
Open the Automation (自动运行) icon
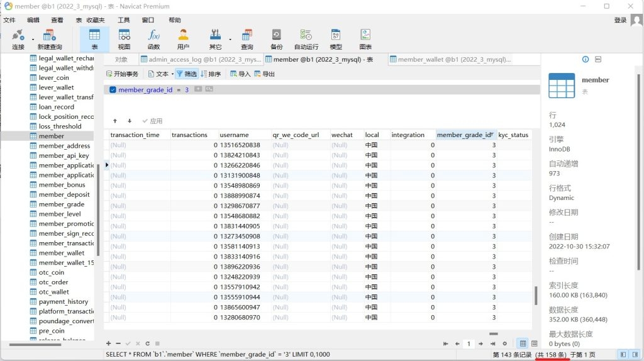coord(306,39)
